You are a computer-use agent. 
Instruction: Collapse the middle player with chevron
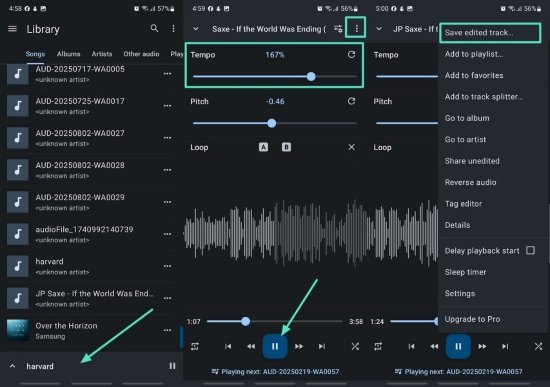(196, 29)
